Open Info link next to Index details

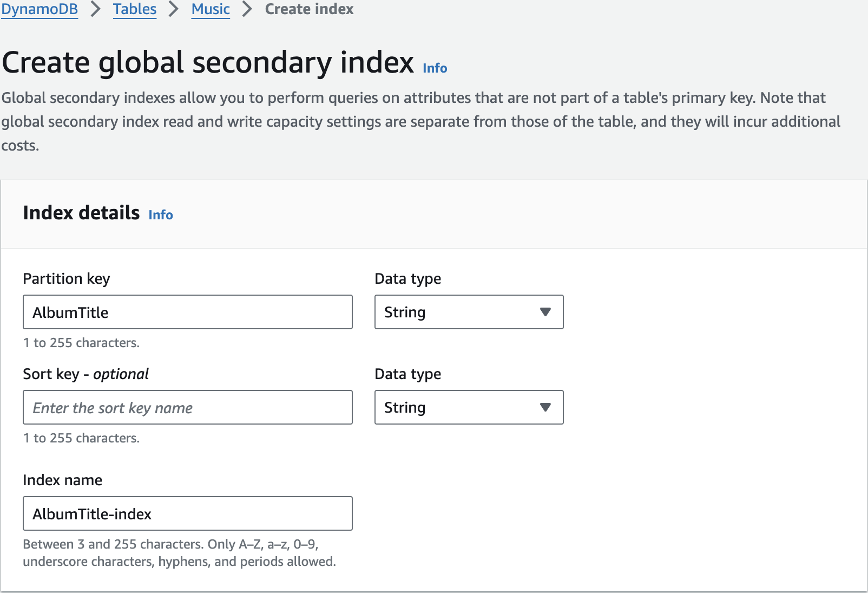tap(161, 215)
